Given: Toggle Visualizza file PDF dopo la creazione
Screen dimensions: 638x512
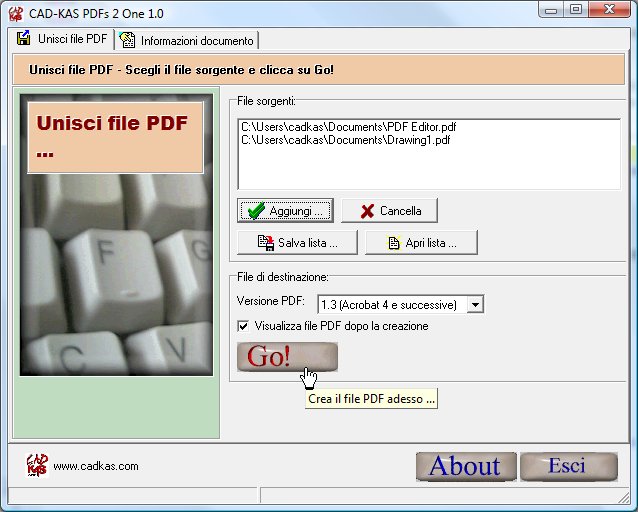Looking at the screenshot, I should click(243, 326).
